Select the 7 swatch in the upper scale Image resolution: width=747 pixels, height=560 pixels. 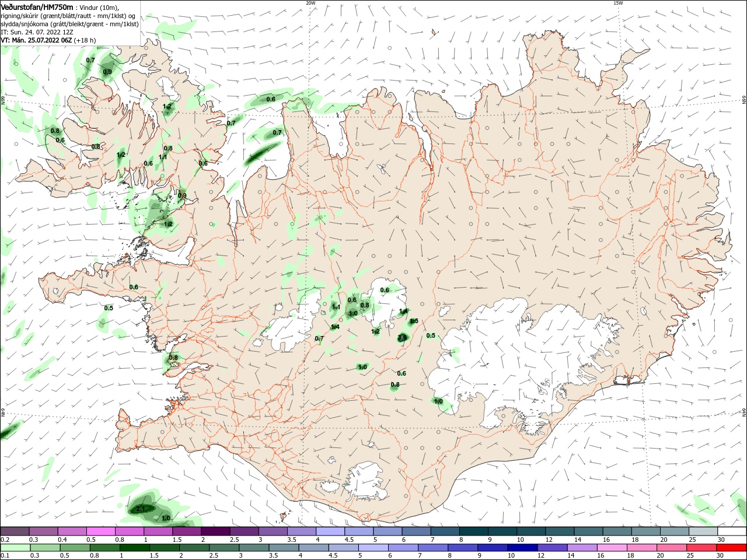[x=445, y=531]
